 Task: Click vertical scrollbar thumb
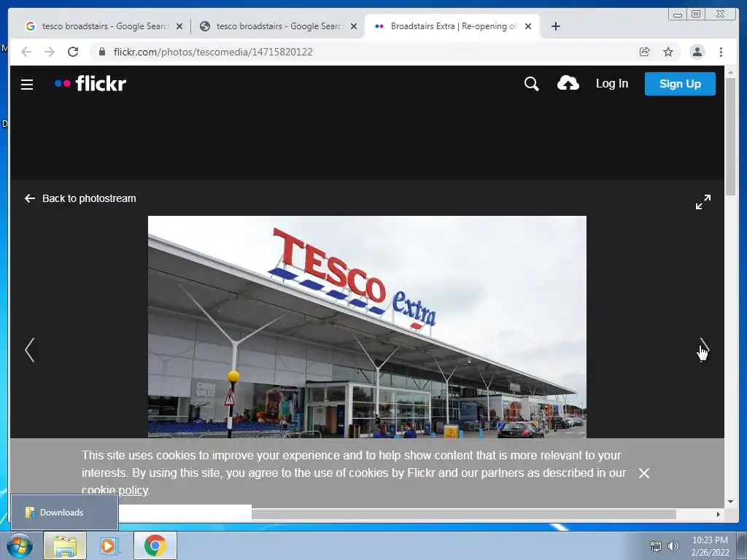pos(730,136)
